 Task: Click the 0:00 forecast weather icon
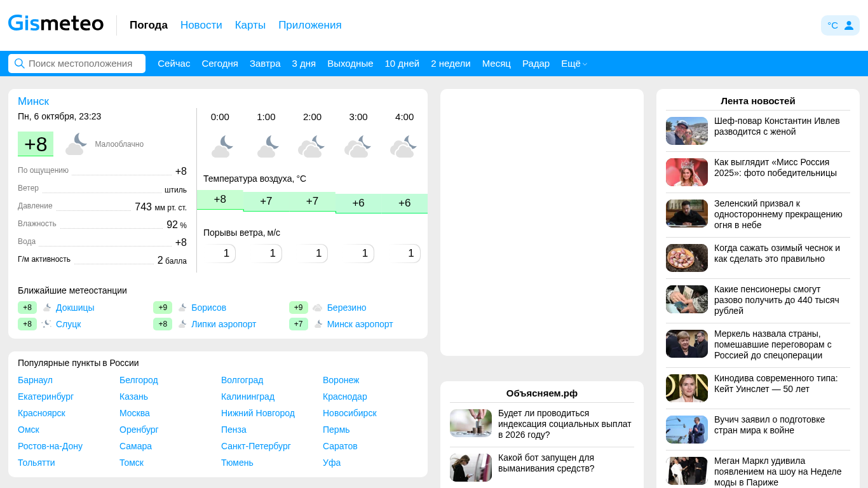[x=222, y=147]
